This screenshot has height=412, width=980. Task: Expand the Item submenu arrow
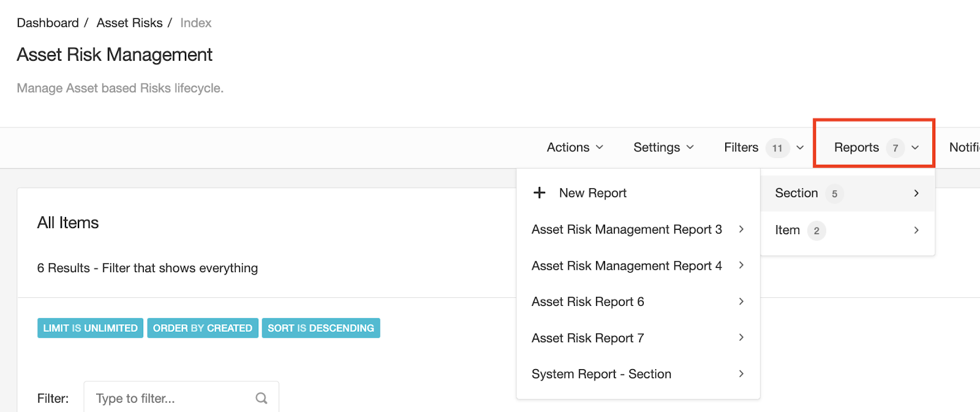click(916, 231)
